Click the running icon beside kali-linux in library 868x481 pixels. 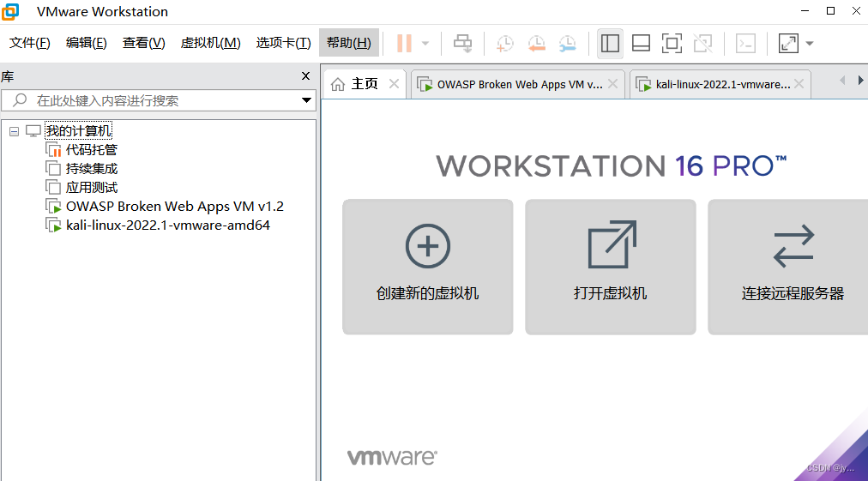[x=54, y=225]
